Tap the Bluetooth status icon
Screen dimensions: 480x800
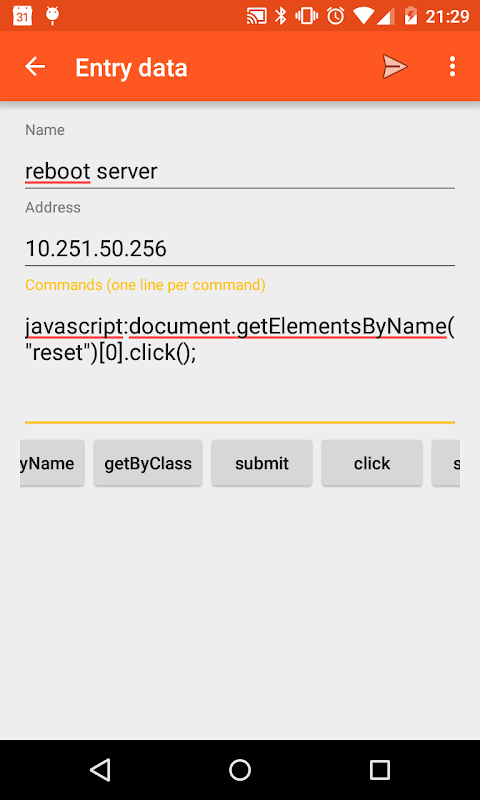pyautogui.click(x=281, y=16)
